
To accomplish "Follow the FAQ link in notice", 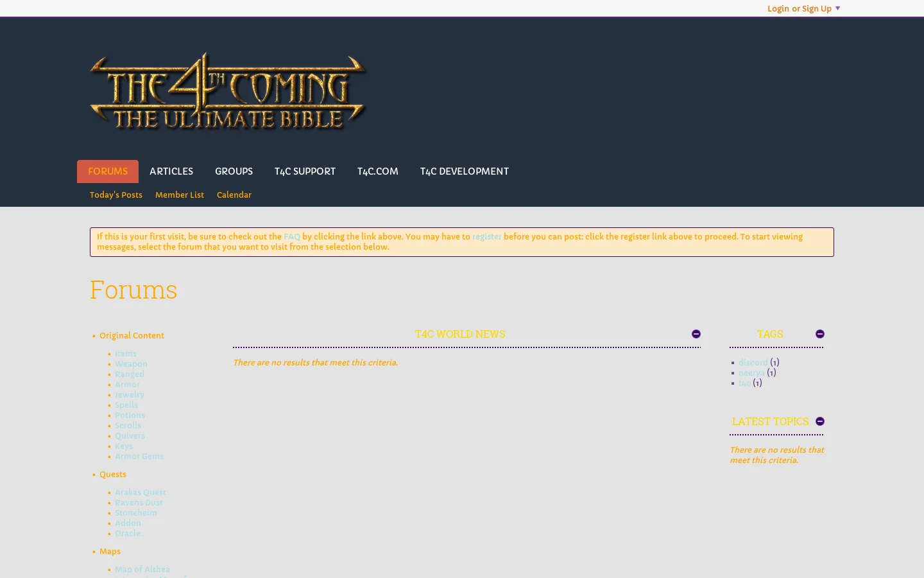I will tap(292, 236).
